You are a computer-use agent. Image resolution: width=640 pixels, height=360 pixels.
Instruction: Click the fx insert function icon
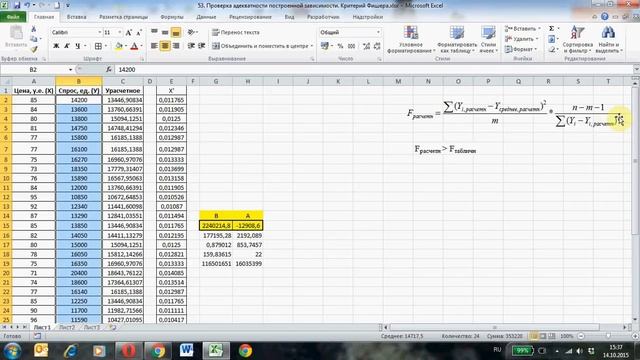[x=109, y=70]
